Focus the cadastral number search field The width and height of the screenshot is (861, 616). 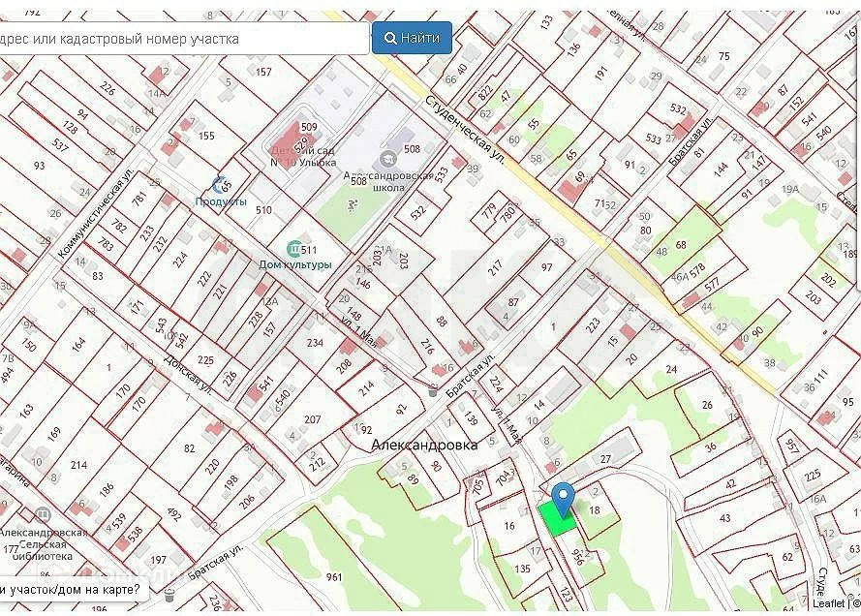pyautogui.click(x=184, y=39)
